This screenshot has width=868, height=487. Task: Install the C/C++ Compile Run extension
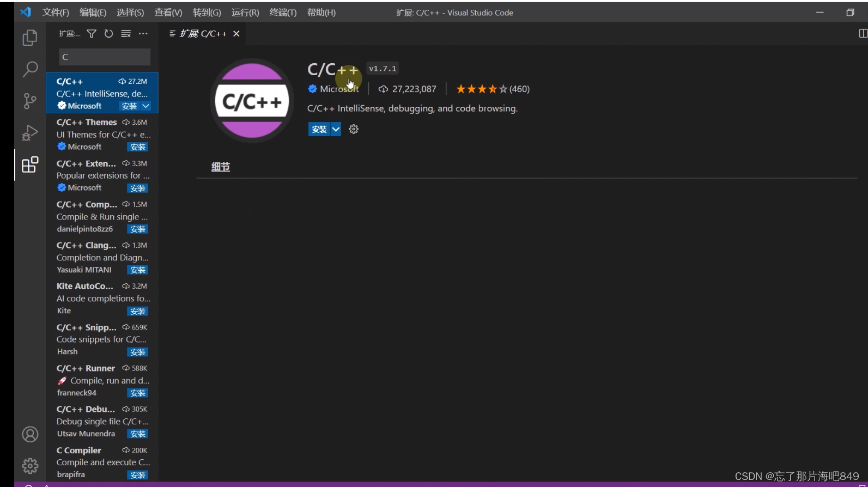[138, 229]
